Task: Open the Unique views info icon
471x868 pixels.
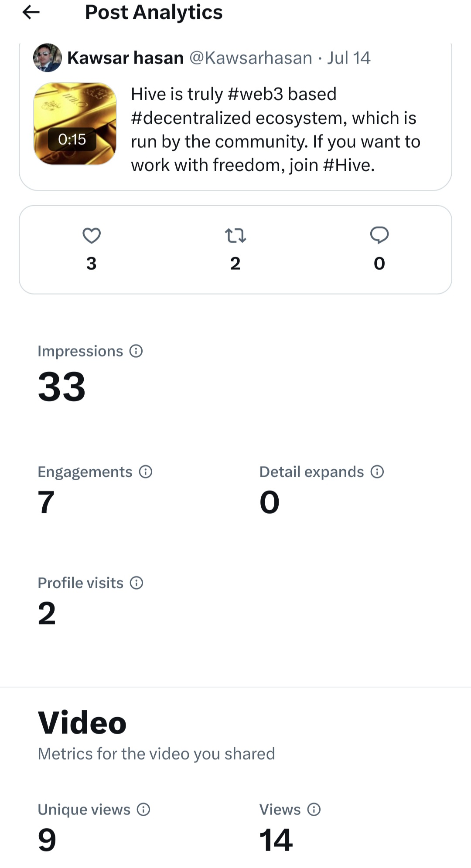Action: (x=143, y=810)
